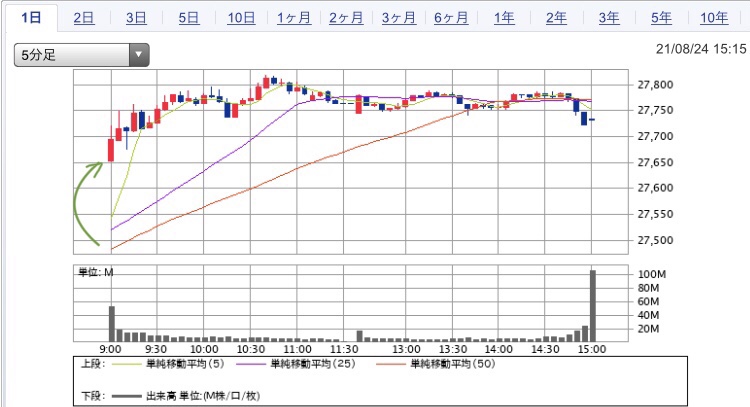Click the 10:00 time axis label
Viewport: 750px width, 407px height.
click(204, 349)
